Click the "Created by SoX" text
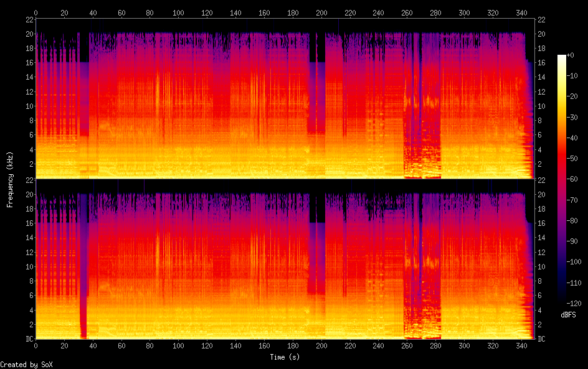The height and width of the screenshot is (369, 588). tap(26, 364)
